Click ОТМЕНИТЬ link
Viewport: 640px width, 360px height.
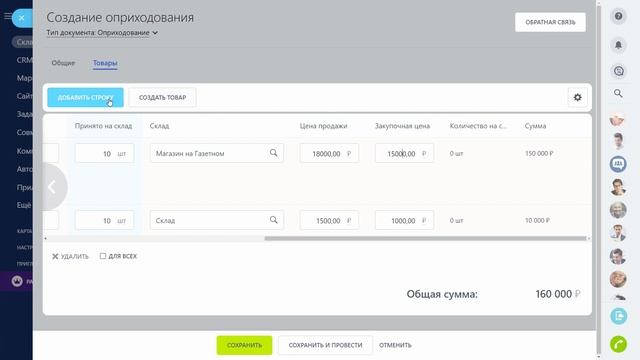pos(395,345)
